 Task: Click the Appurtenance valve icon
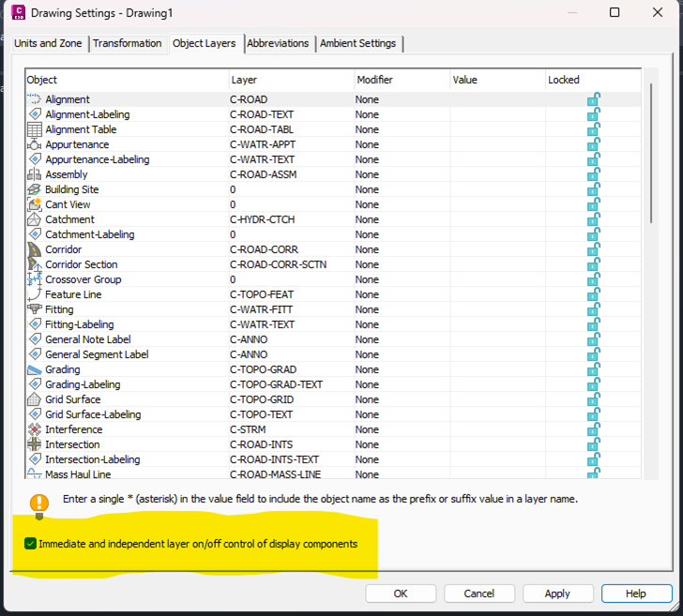click(34, 144)
